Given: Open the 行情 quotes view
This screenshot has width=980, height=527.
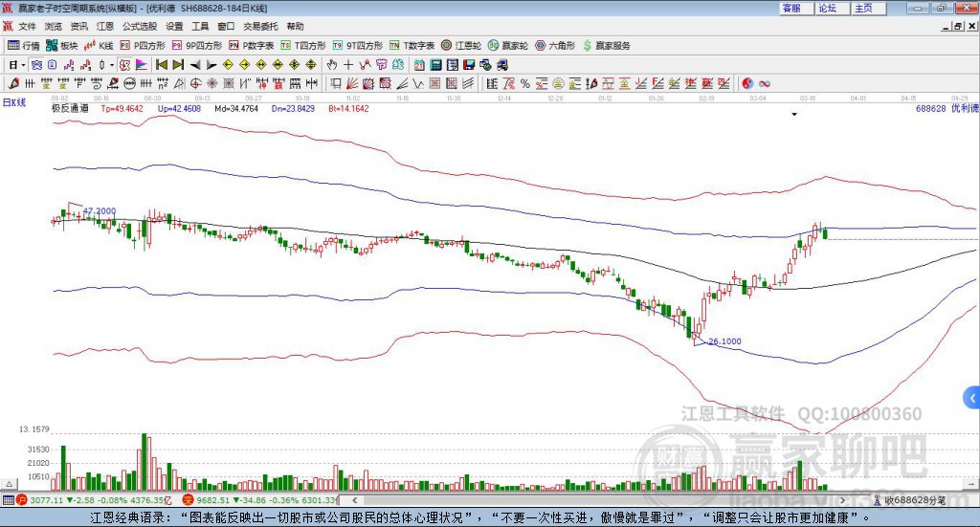Looking at the screenshot, I should click(x=24, y=46).
